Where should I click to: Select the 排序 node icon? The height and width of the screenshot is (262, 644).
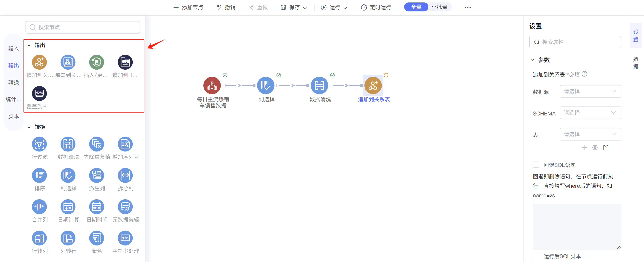point(39,175)
